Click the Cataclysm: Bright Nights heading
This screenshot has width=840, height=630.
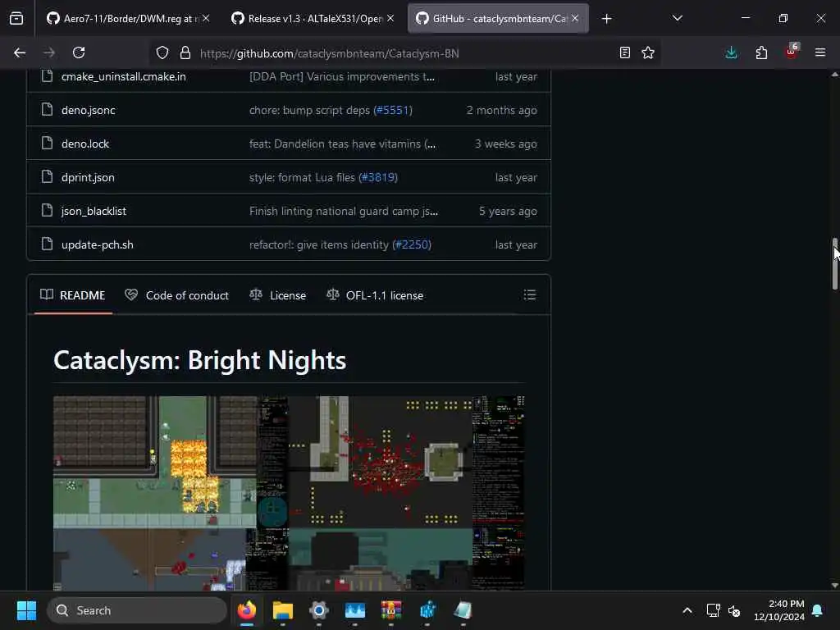[200, 360]
